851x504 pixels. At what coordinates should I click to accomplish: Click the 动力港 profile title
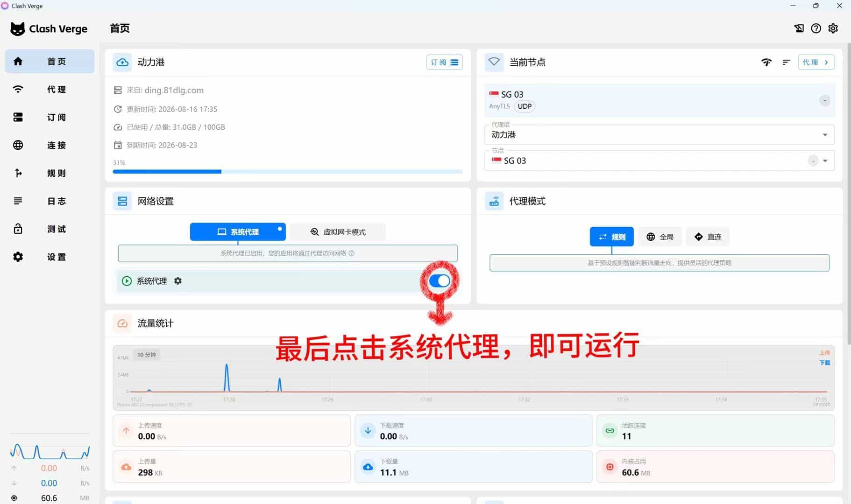coord(151,62)
